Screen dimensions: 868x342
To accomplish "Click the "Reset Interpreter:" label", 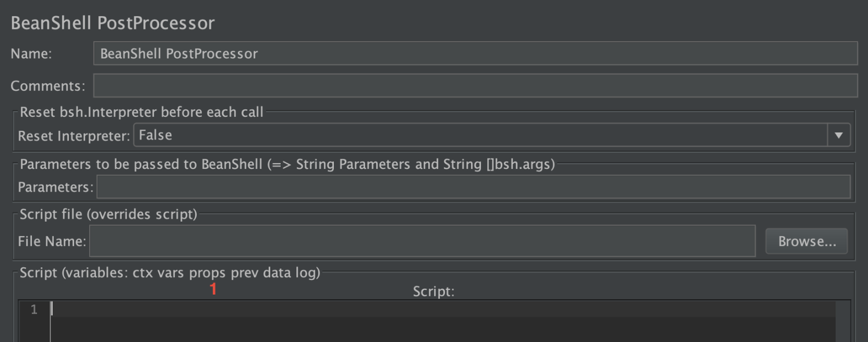I will (74, 136).
